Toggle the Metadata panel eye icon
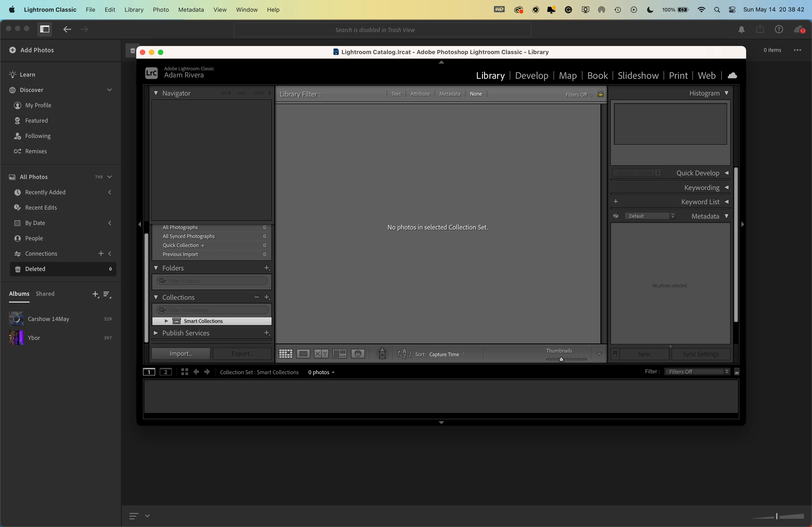 click(x=616, y=216)
